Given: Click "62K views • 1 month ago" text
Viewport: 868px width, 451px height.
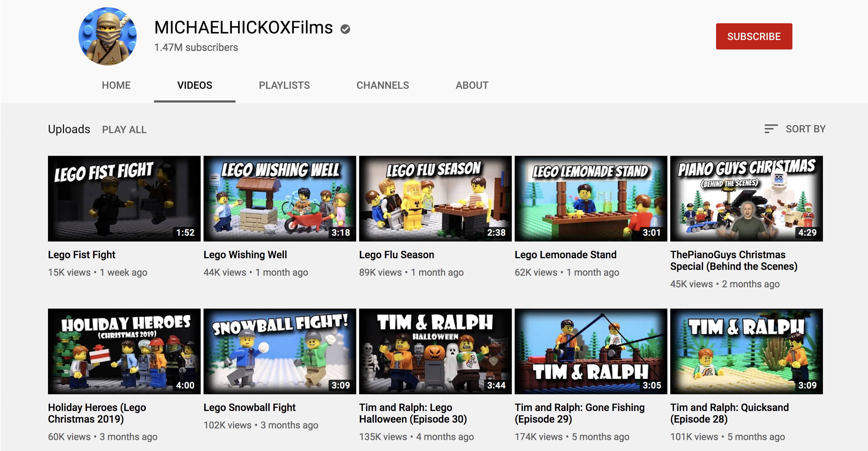Looking at the screenshot, I should pyautogui.click(x=567, y=272).
